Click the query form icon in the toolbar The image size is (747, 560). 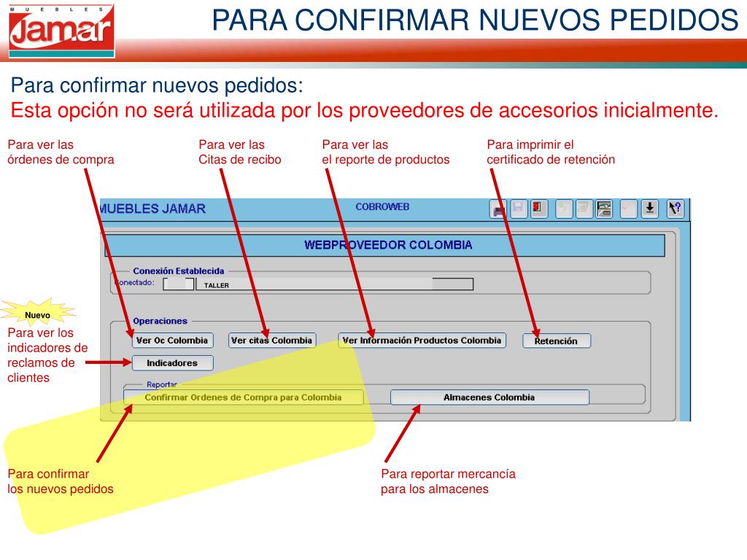pyautogui.click(x=604, y=209)
